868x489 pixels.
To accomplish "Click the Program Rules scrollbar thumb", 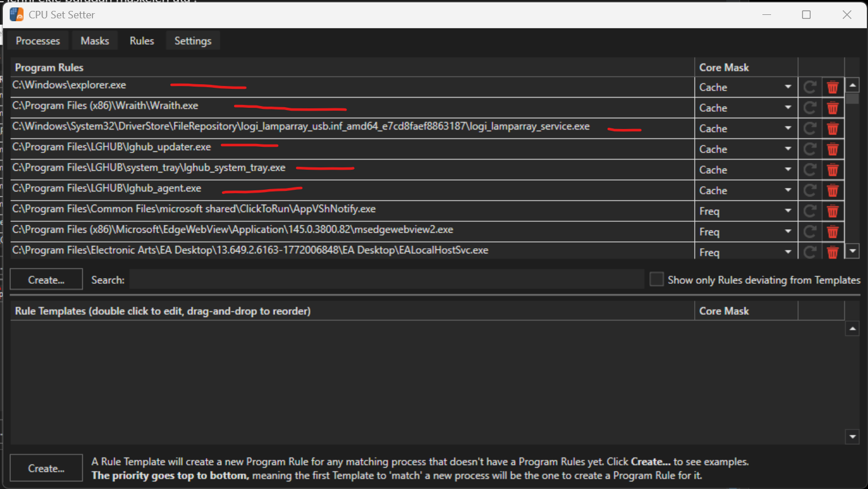I will (853, 99).
